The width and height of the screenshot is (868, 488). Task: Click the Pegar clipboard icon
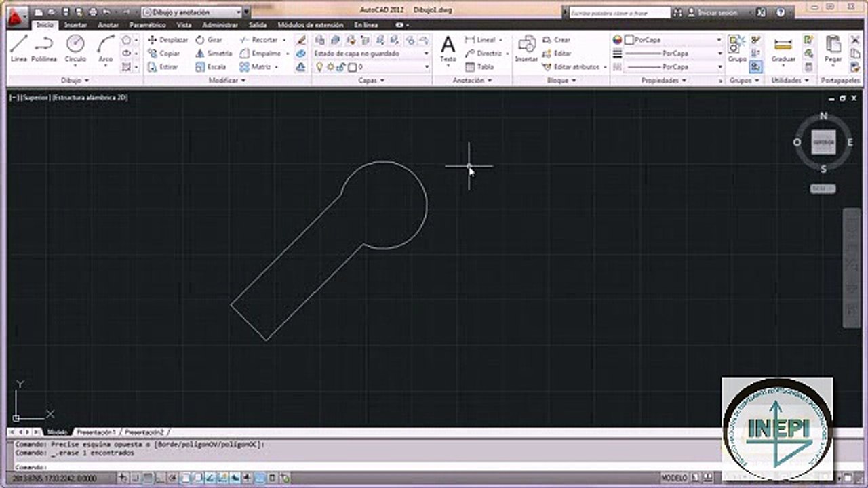pos(833,50)
